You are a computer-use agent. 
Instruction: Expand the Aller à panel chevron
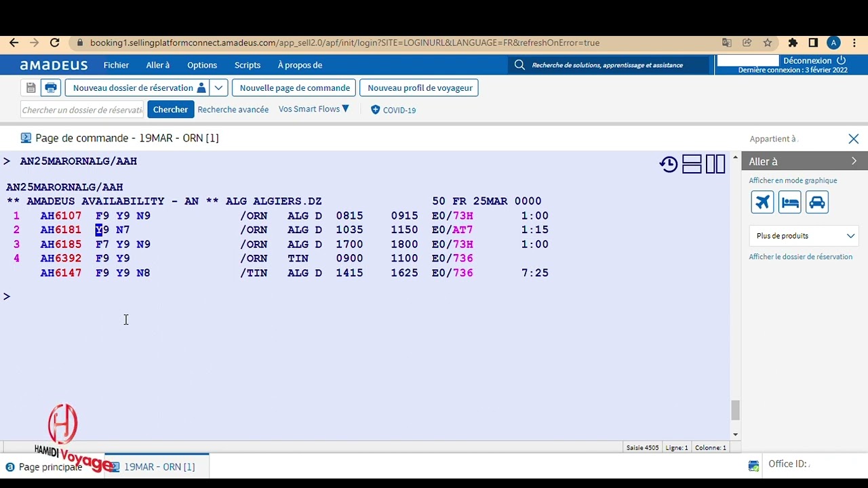(854, 161)
